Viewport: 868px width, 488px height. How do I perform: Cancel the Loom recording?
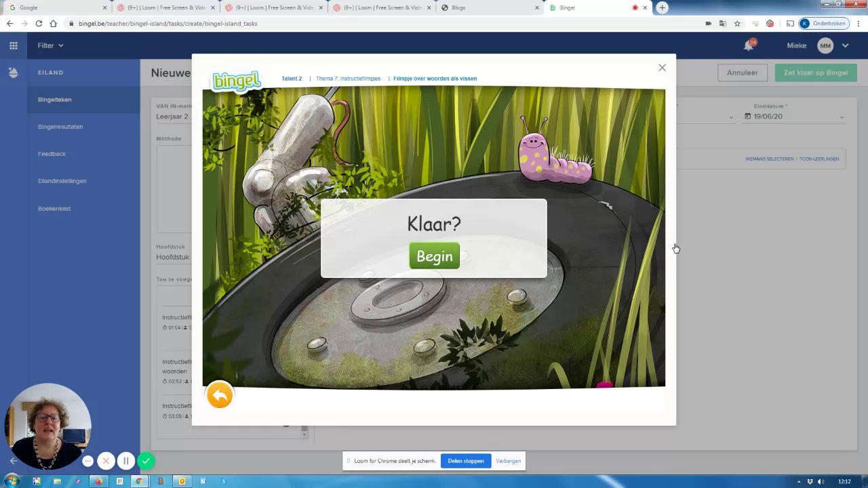pos(106,461)
